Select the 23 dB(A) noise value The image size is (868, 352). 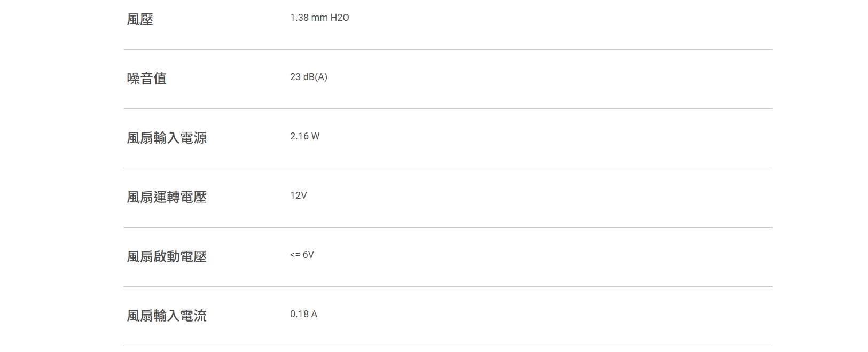pos(308,77)
